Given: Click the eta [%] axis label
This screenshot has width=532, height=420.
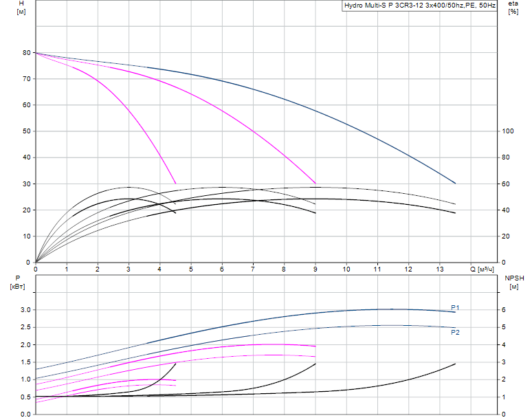Looking at the screenshot, I should tap(513, 8).
